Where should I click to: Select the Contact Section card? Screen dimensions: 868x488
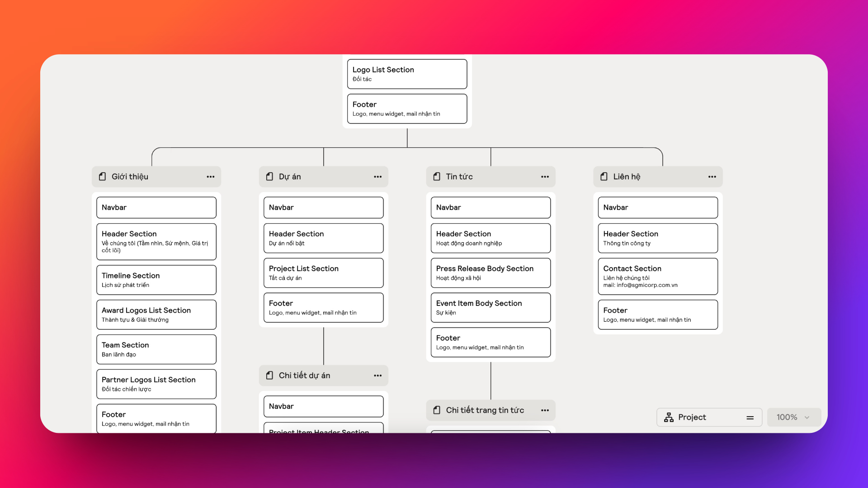[x=657, y=276]
